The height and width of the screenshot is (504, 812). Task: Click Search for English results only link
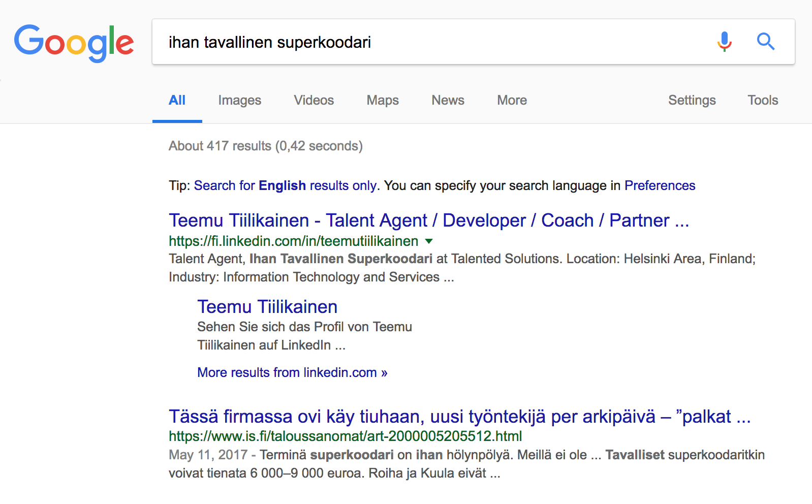coord(285,185)
